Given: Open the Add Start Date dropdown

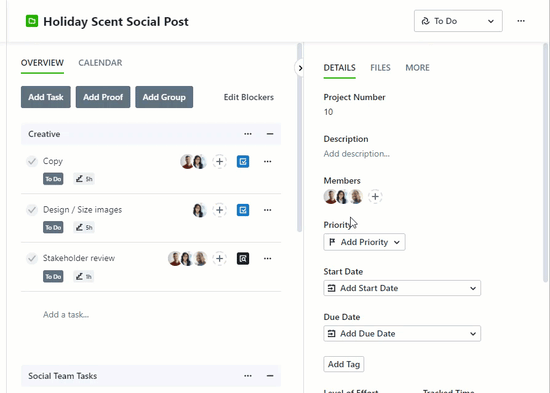Looking at the screenshot, I should (402, 288).
